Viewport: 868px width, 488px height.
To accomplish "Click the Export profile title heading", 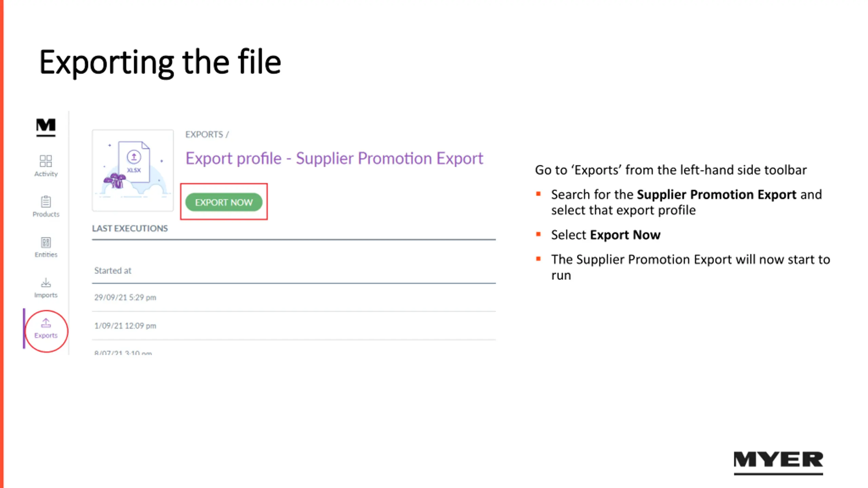I will [334, 158].
